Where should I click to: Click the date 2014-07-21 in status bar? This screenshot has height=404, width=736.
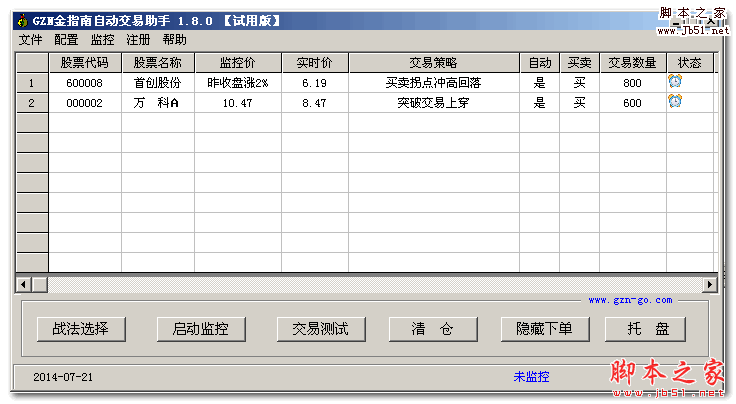pos(63,377)
